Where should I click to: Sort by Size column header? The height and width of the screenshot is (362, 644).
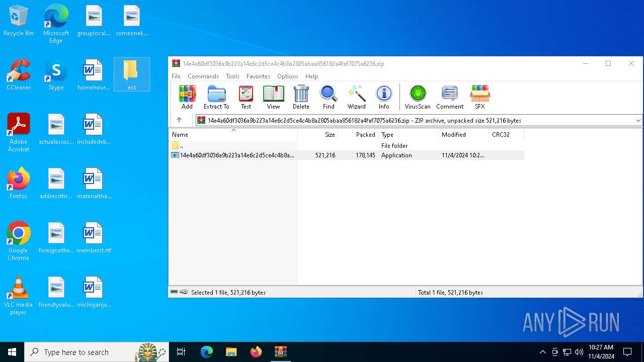click(x=318, y=135)
